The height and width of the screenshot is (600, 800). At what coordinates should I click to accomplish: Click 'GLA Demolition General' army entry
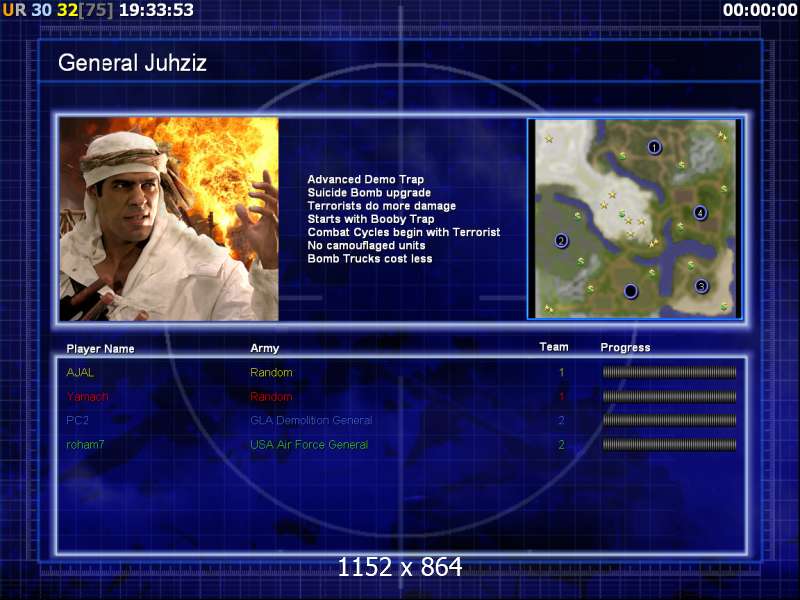311,420
